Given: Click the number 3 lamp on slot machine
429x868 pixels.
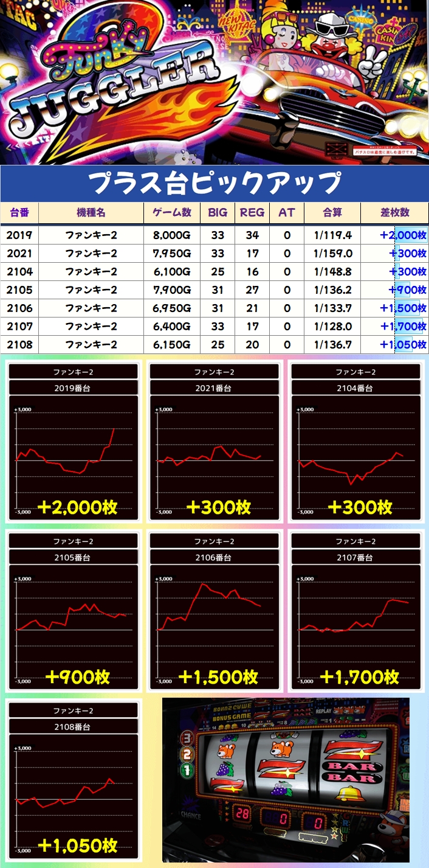Looking at the screenshot, I should click(187, 739).
